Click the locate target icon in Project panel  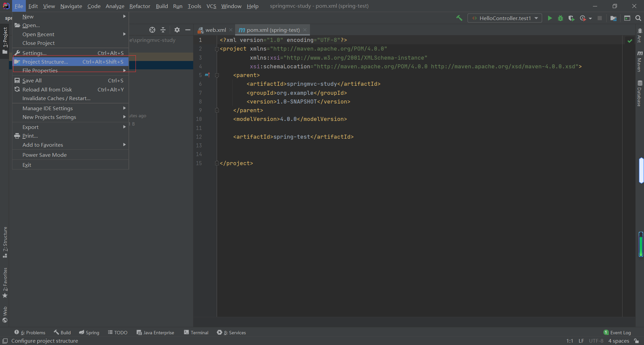pyautogui.click(x=152, y=30)
